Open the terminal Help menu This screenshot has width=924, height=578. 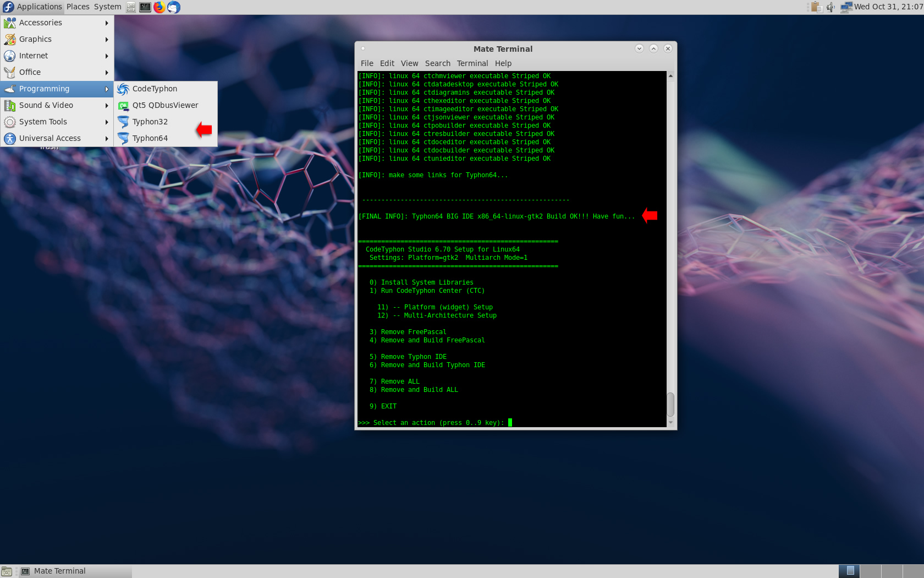click(503, 63)
